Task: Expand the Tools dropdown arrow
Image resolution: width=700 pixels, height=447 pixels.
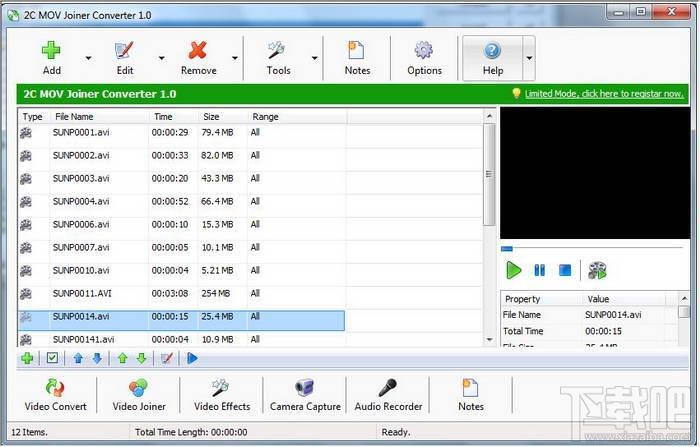Action: [x=314, y=58]
